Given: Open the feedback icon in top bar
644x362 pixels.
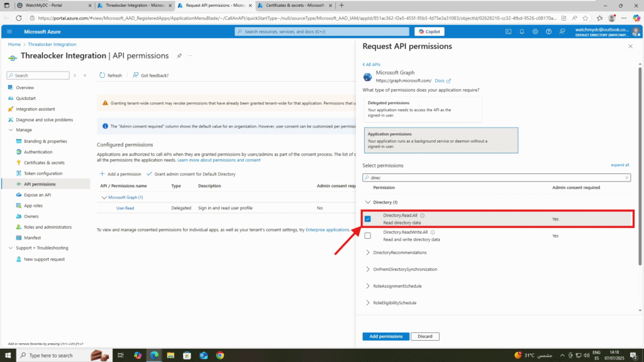Looking at the screenshot, I should [562, 31].
